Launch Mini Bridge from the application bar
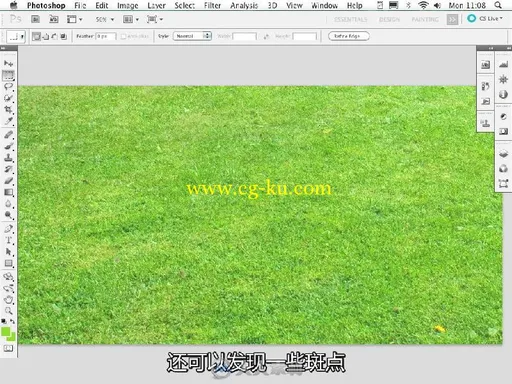Viewport: 512px width, 384px height. (x=54, y=19)
